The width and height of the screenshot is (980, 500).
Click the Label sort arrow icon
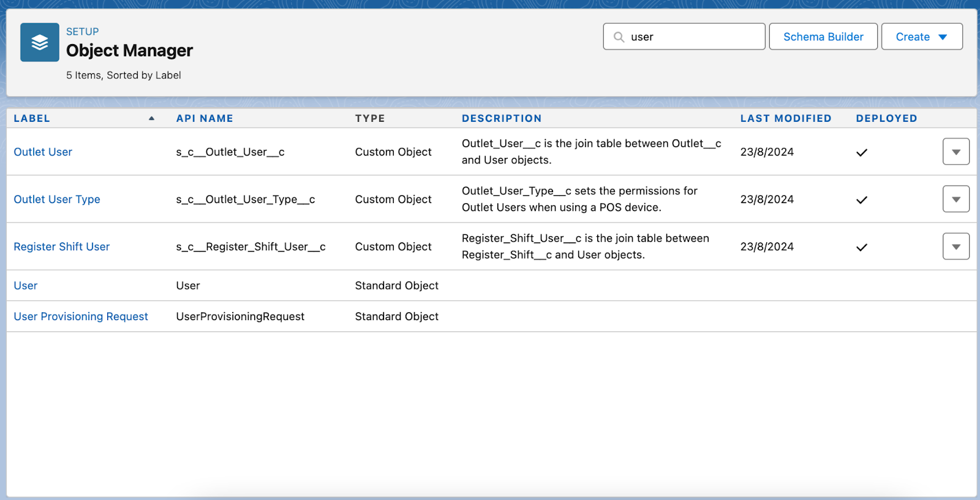(151, 118)
